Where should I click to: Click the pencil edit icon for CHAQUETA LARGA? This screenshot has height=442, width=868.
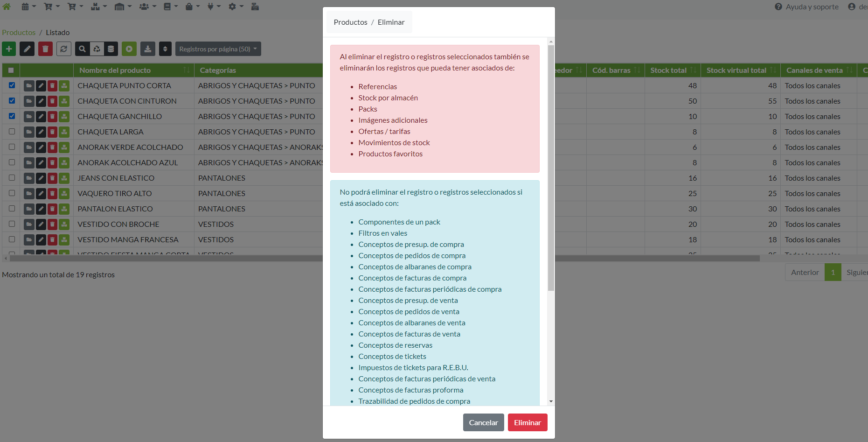[x=41, y=132]
